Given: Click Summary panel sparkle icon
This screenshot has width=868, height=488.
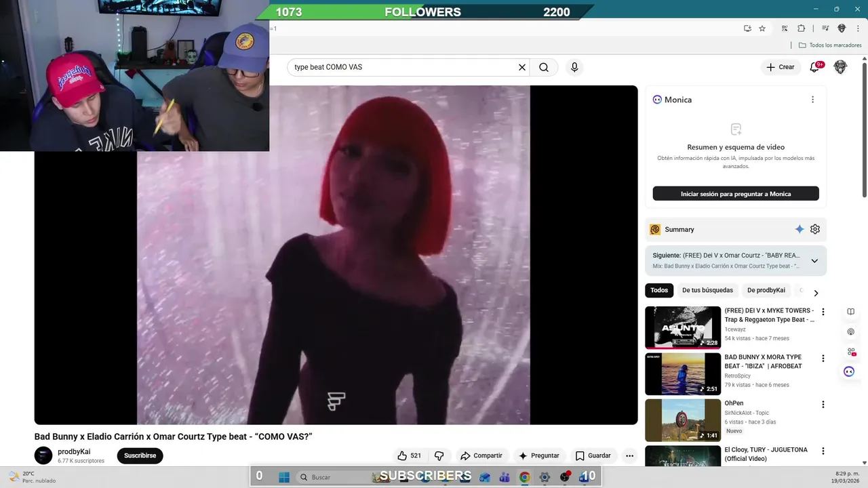Looking at the screenshot, I should point(800,229).
